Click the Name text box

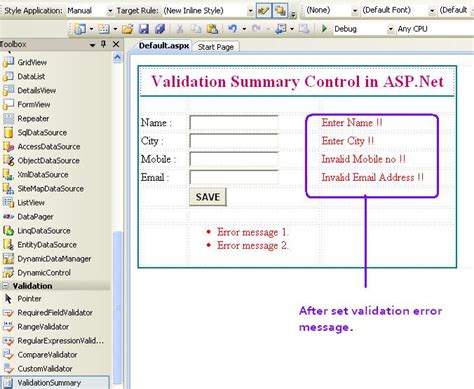234,123
